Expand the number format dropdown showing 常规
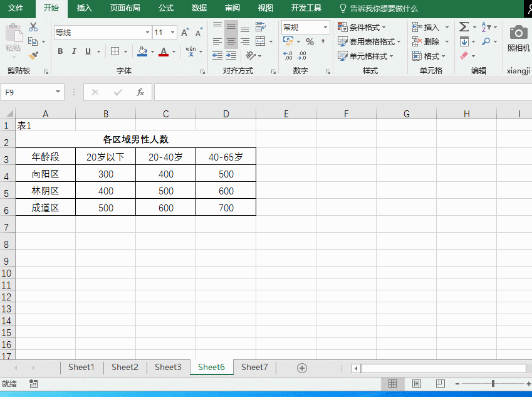 [325, 27]
